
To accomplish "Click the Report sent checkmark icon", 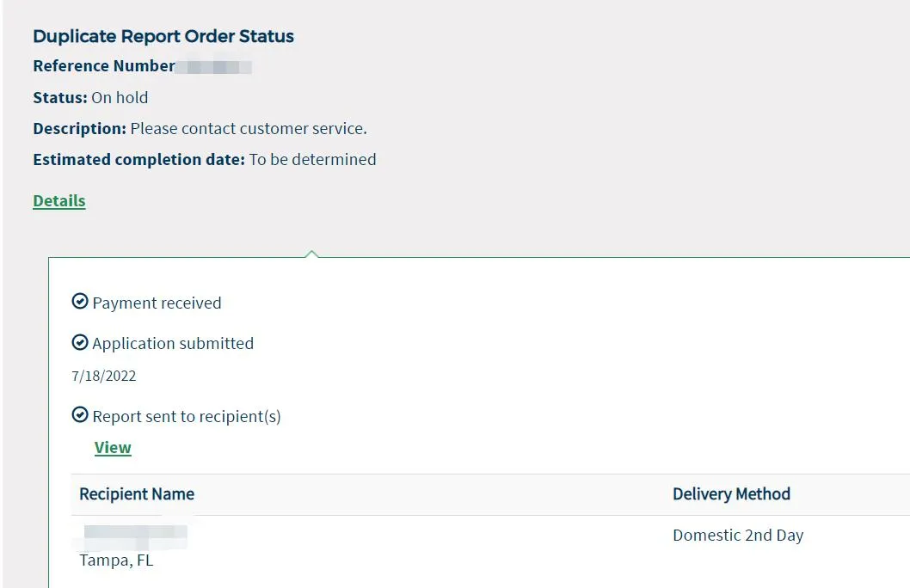I will tap(80, 415).
